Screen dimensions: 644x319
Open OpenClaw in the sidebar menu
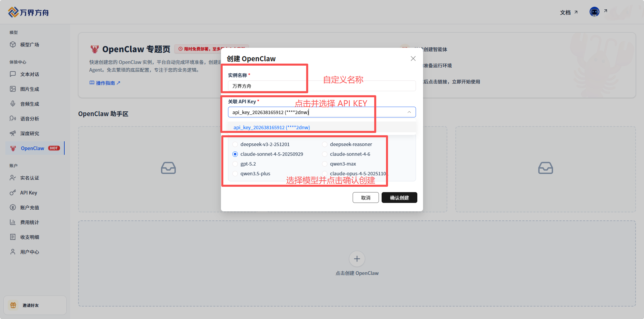[33, 148]
